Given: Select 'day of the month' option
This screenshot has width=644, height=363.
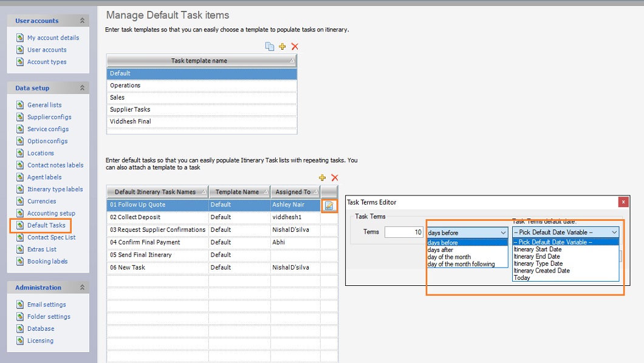Looking at the screenshot, I should 449,257.
